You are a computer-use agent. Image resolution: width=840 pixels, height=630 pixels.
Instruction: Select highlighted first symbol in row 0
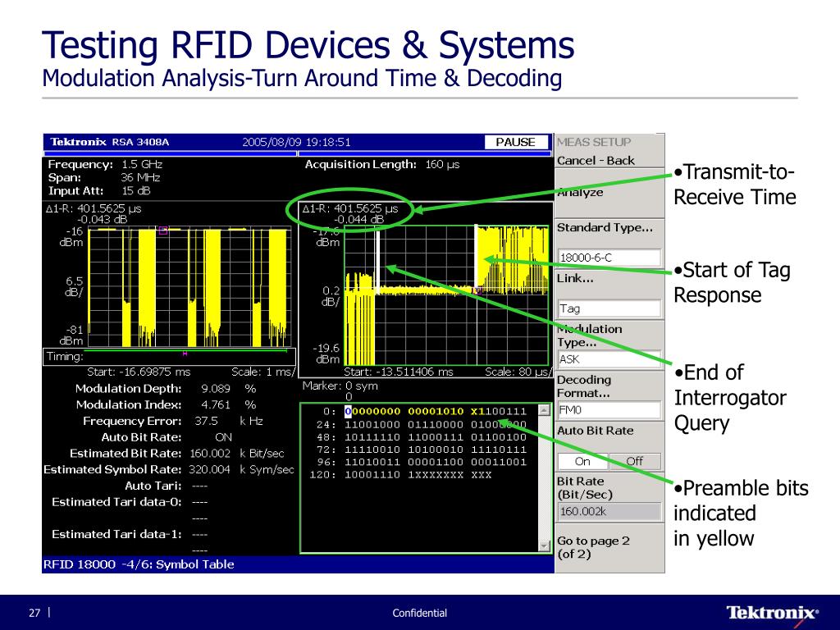click(x=348, y=412)
